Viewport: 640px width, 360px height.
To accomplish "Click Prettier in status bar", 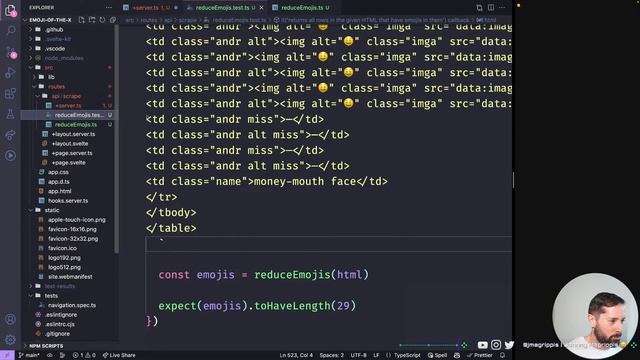I will [480, 355].
